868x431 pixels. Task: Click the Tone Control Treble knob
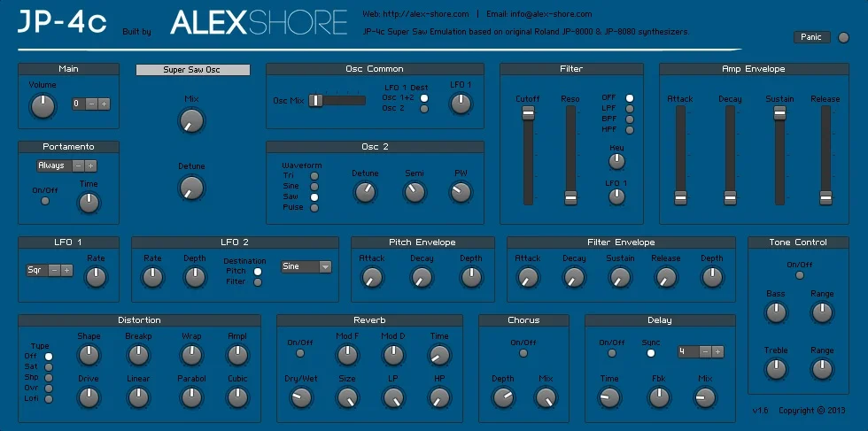click(776, 368)
